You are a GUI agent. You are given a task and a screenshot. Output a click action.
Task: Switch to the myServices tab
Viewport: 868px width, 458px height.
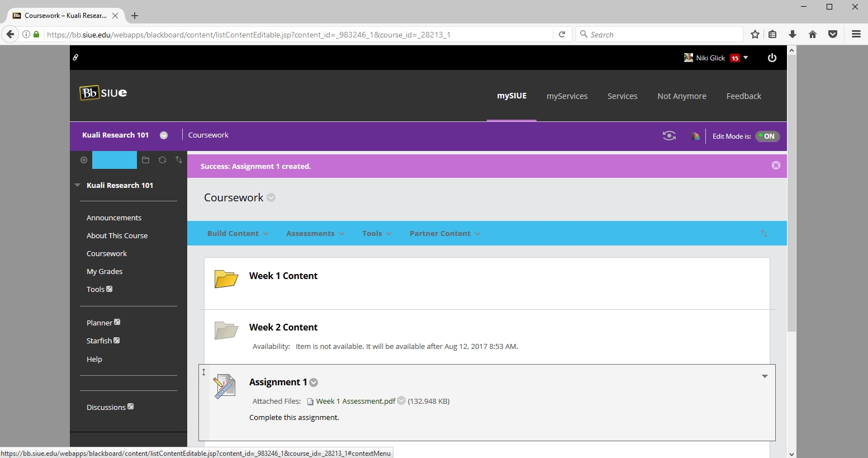(x=567, y=96)
